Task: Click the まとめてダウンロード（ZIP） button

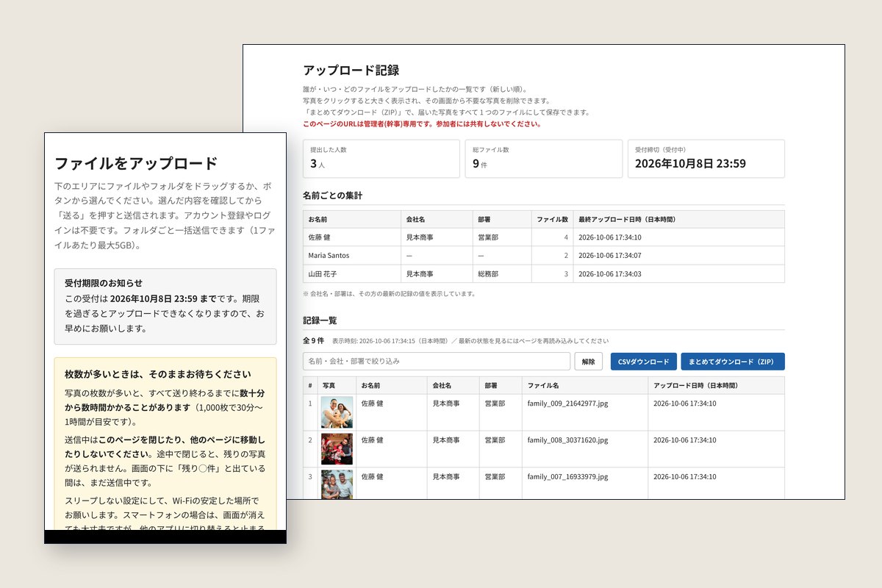Action: coord(733,362)
